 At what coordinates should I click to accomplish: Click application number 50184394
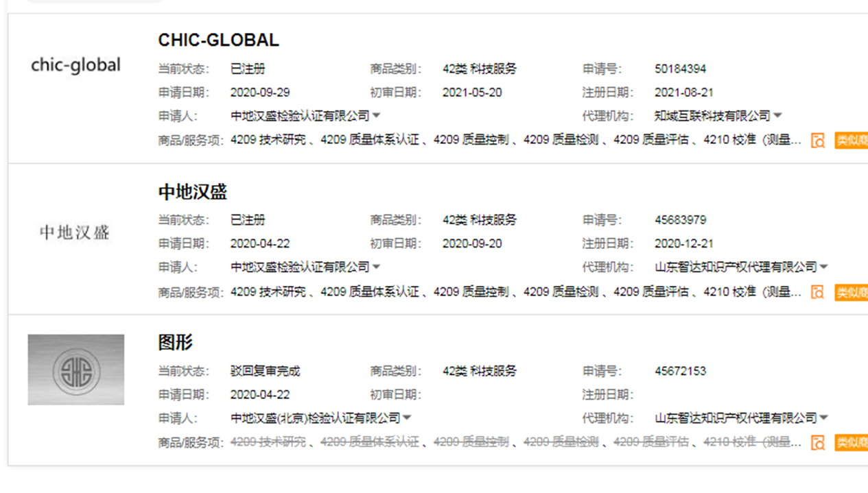pyautogui.click(x=680, y=69)
